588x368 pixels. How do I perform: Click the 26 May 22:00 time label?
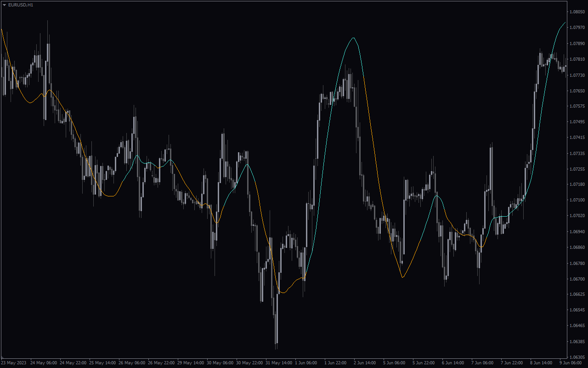161,363
